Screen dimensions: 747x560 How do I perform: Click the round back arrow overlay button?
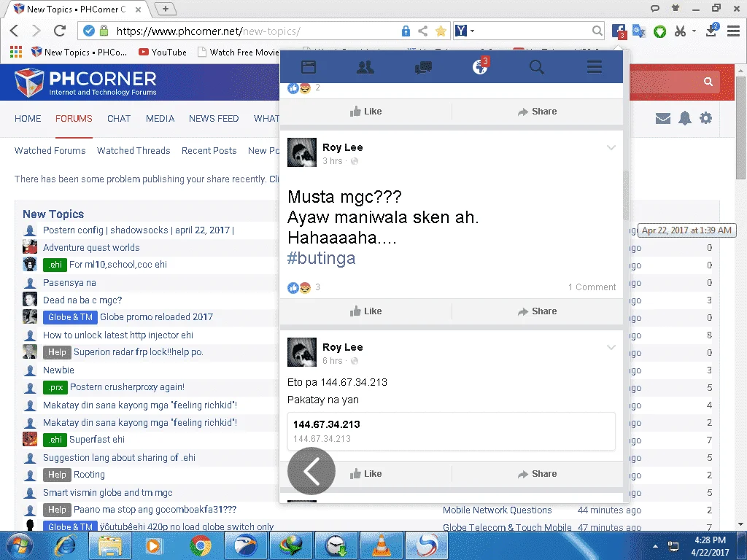(x=311, y=472)
